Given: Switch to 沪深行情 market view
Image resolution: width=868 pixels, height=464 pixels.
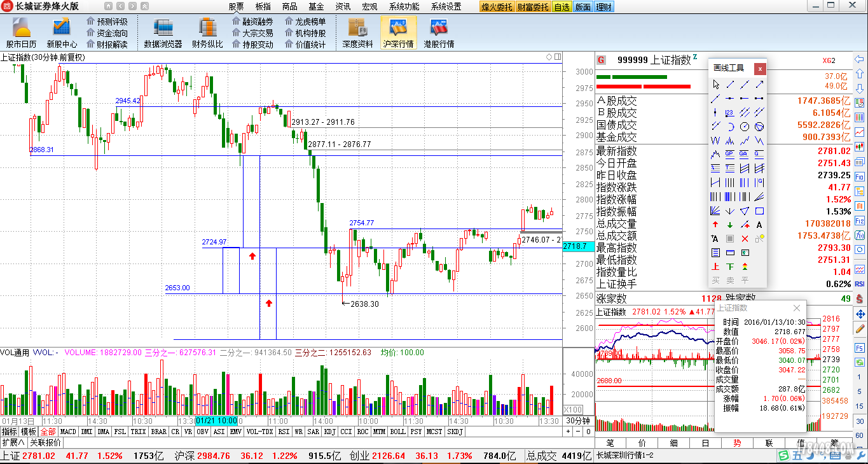Looking at the screenshot, I should click(x=398, y=32).
